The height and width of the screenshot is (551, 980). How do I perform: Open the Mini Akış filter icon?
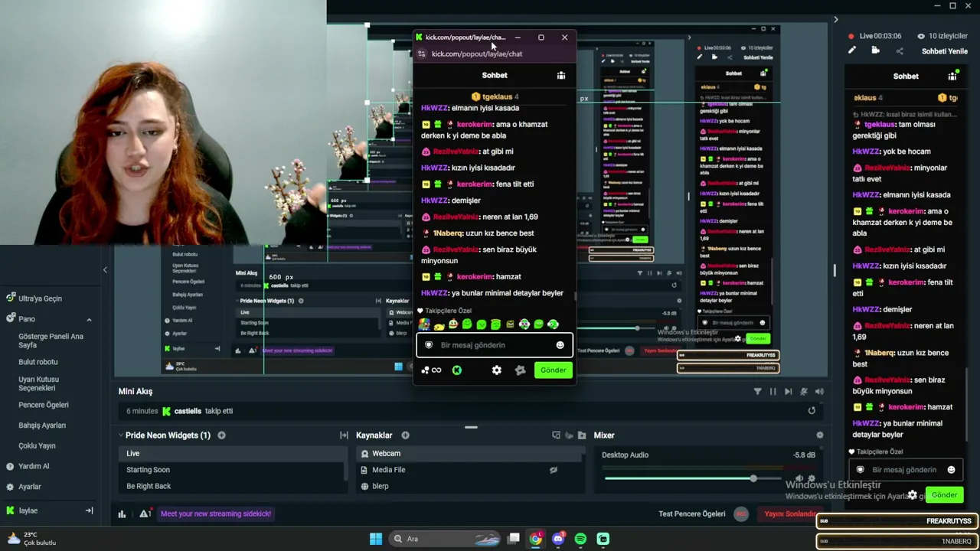click(757, 392)
